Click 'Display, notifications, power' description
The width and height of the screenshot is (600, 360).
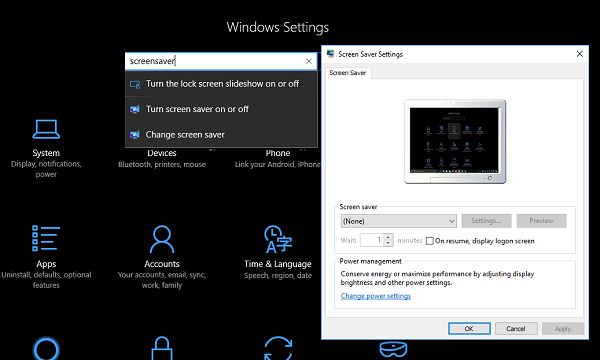click(46, 169)
